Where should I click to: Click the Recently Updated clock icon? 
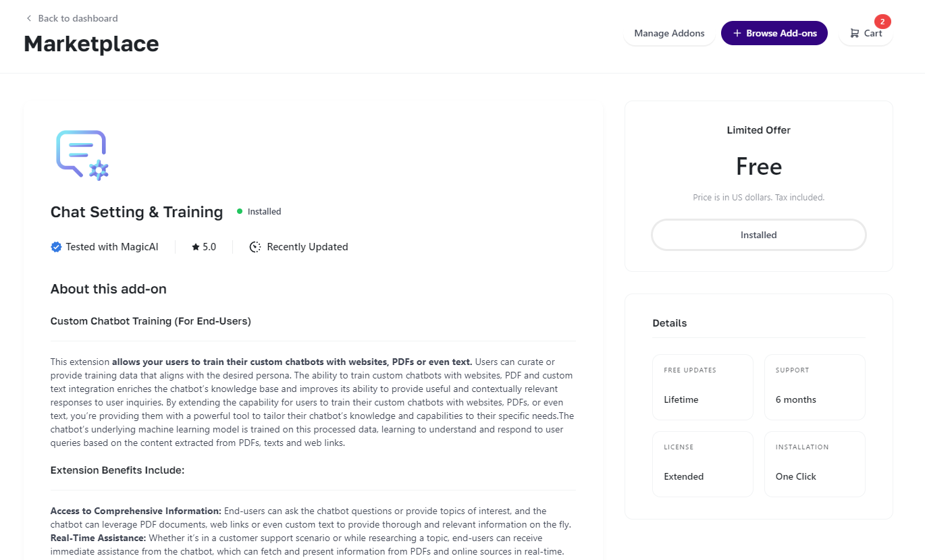[x=255, y=247]
